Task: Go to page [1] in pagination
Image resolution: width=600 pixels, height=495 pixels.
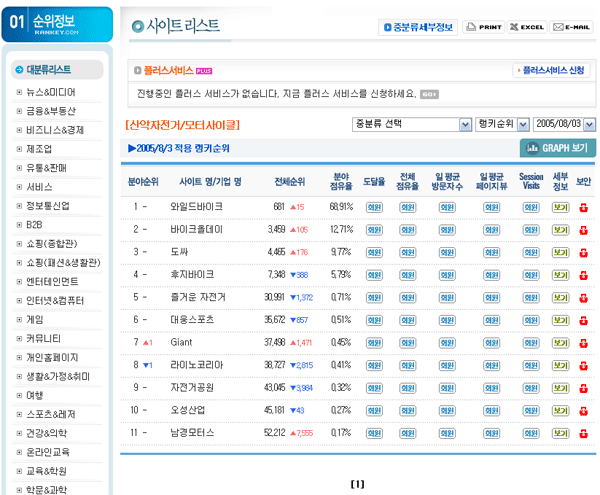Action: (x=357, y=484)
